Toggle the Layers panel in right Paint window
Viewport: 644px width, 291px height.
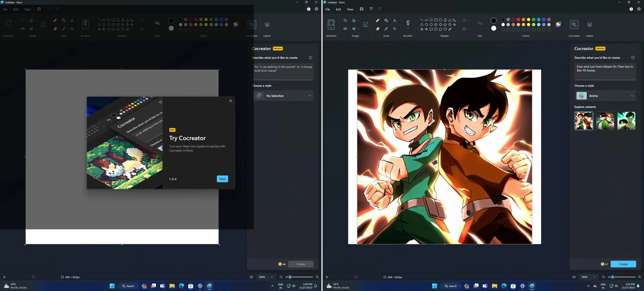tap(589, 25)
